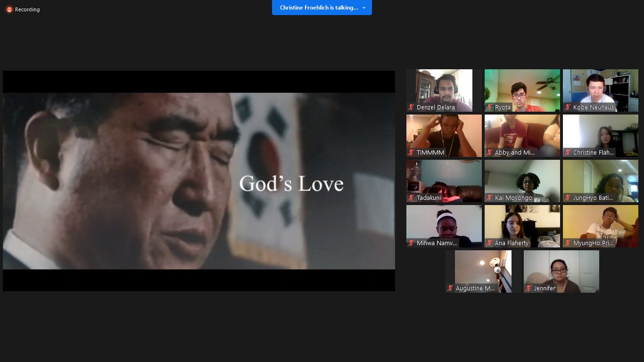
Task: Click MyungHo Pri...'s muted microphone icon
Action: (568, 243)
